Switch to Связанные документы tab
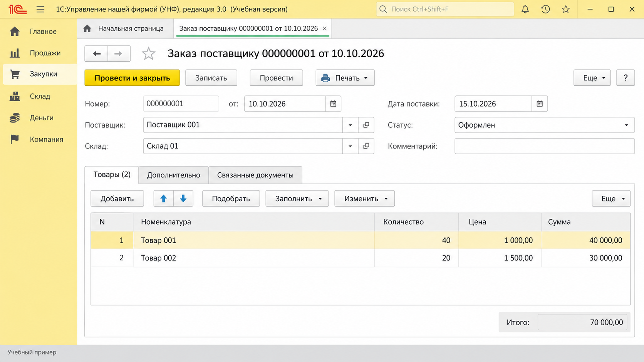The width and height of the screenshot is (644, 362). point(255,175)
